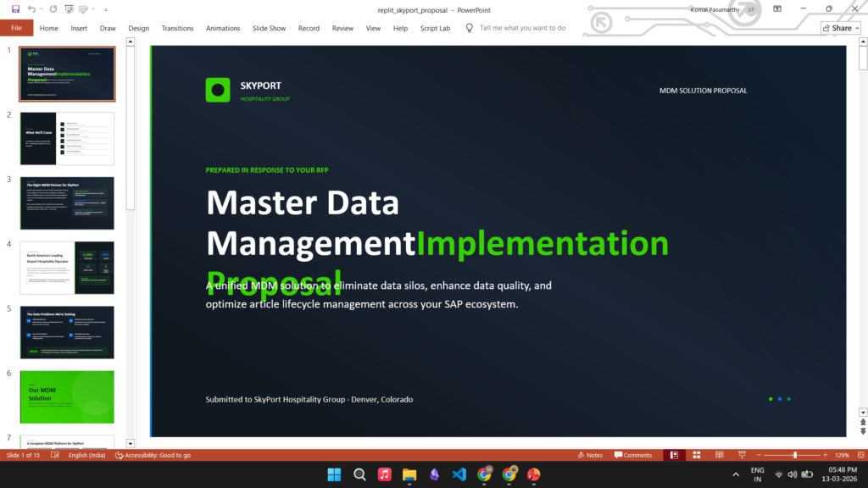The image size is (868, 488).
Task: Click the Undo arrow icon
Action: coord(31,8)
